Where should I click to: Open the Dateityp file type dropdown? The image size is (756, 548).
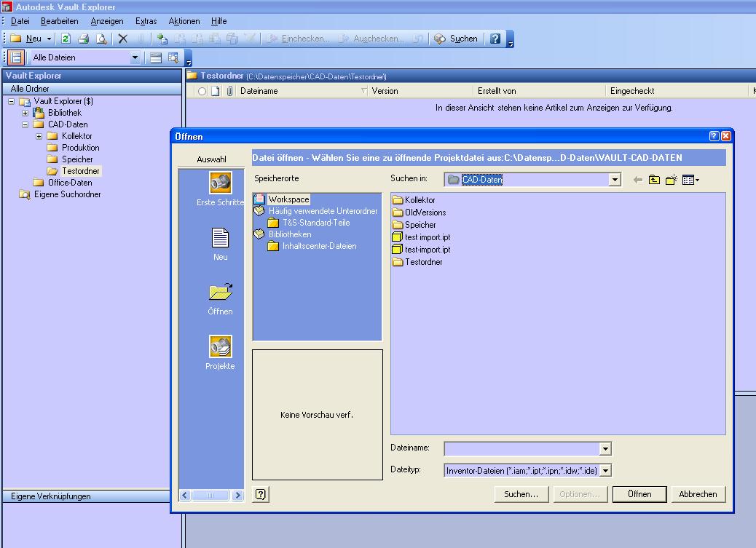coord(605,470)
